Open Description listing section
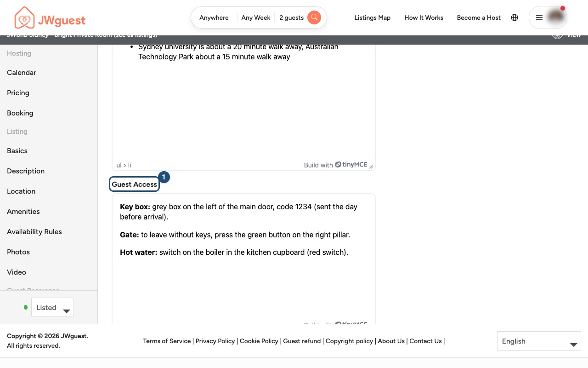 coord(26,171)
